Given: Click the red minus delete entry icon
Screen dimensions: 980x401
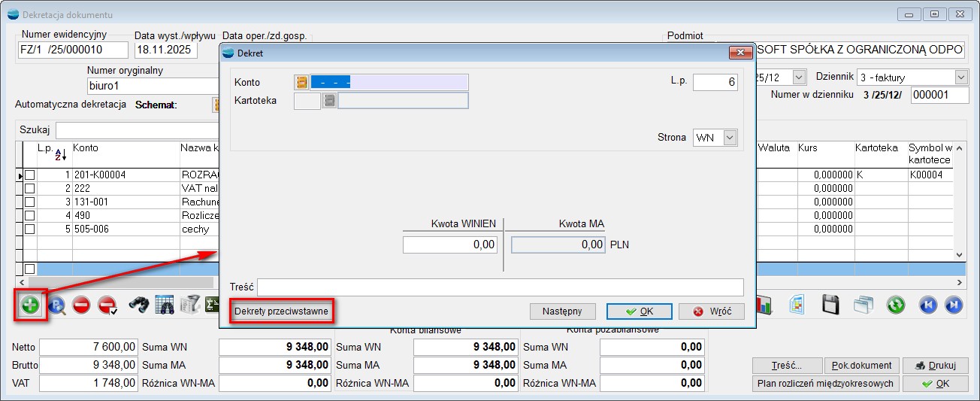Looking at the screenshot, I should point(82,305).
